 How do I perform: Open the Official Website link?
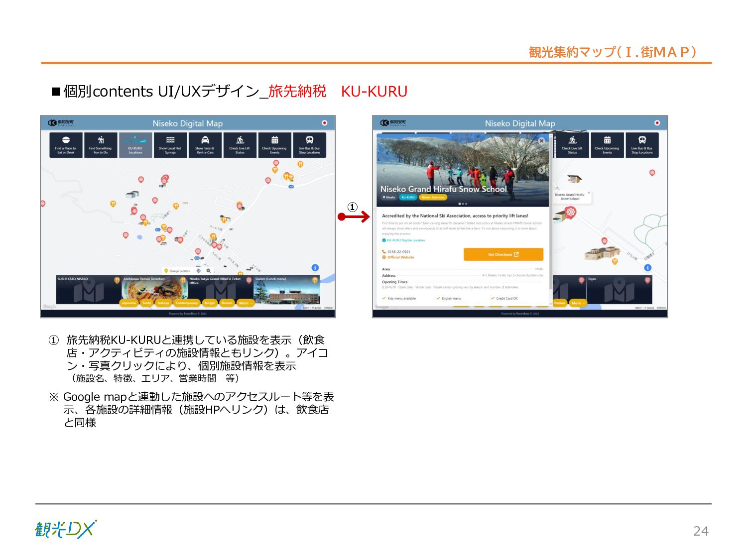[398, 257]
